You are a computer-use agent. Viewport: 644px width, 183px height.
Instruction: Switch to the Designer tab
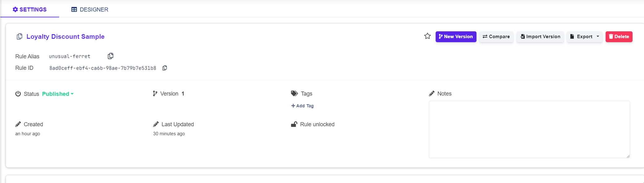pyautogui.click(x=90, y=10)
